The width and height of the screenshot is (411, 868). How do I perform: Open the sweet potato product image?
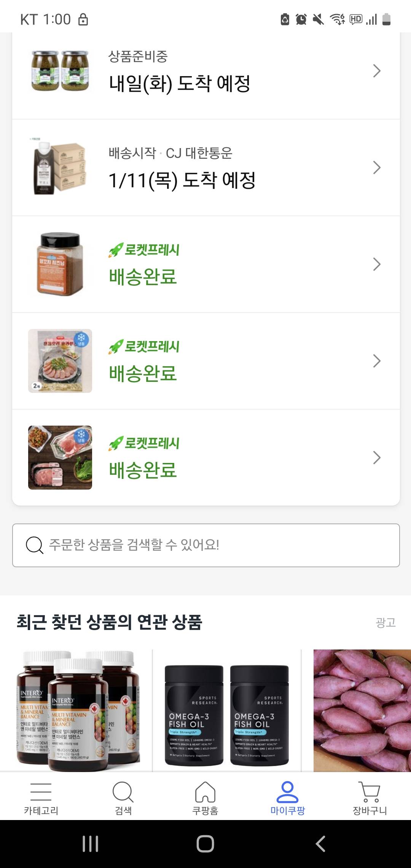click(362, 710)
